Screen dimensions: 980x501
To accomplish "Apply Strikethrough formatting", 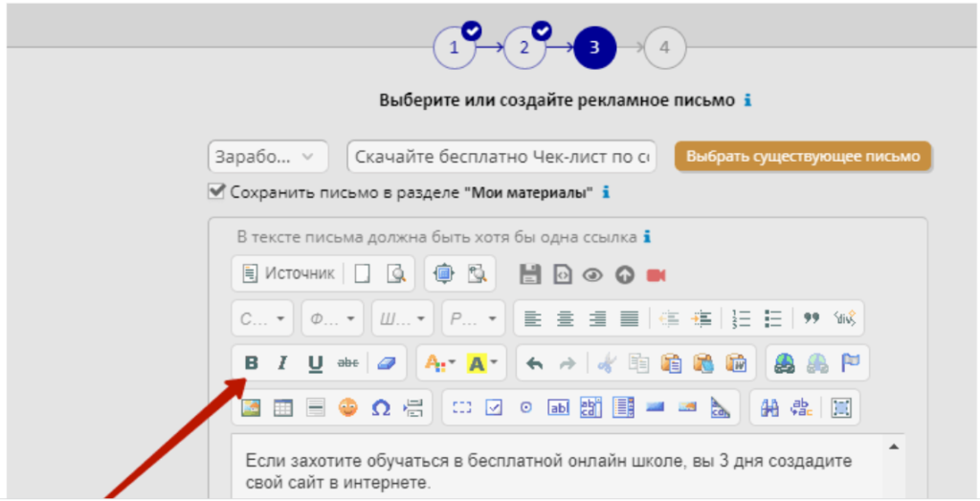I will 347,363.
